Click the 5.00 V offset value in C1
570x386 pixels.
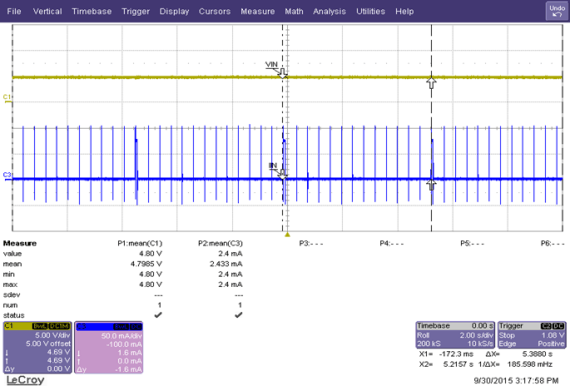[x=48, y=343]
